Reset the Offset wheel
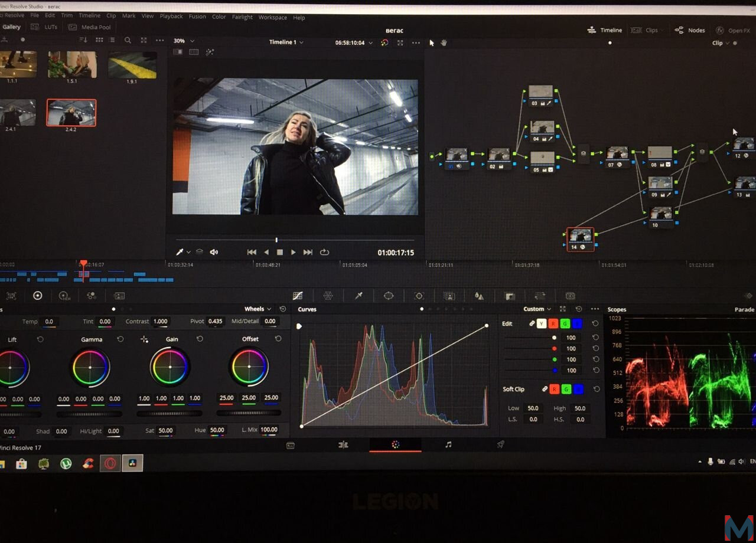Image resolution: width=756 pixels, height=543 pixels. point(278,339)
